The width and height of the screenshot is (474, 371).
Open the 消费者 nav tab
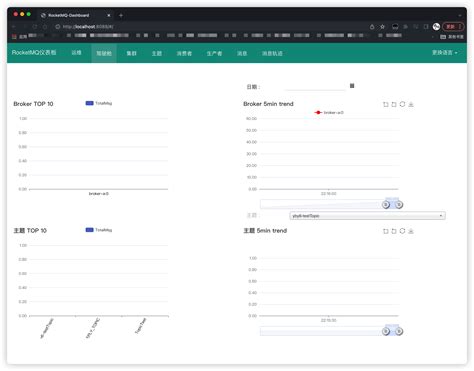(x=184, y=53)
